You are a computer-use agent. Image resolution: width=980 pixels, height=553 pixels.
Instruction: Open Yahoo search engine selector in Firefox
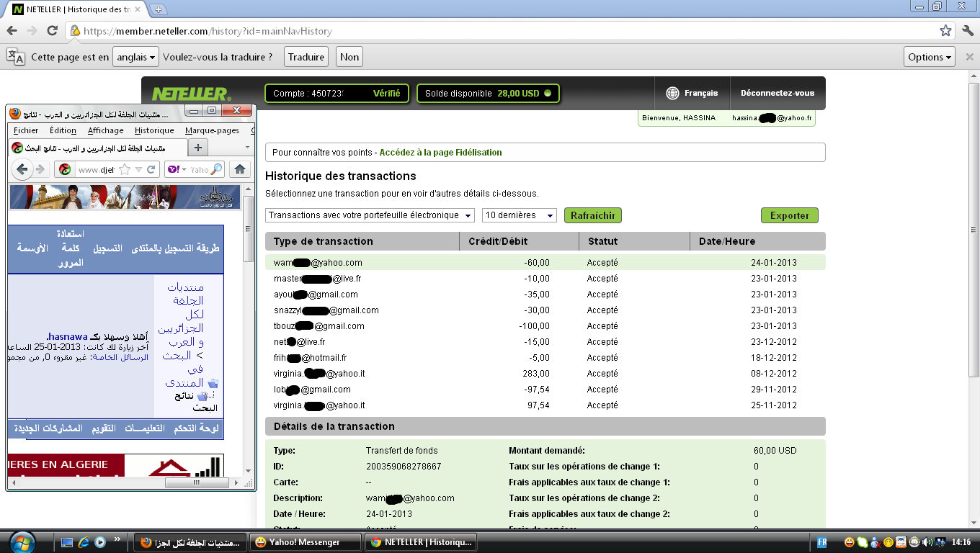[x=177, y=170]
